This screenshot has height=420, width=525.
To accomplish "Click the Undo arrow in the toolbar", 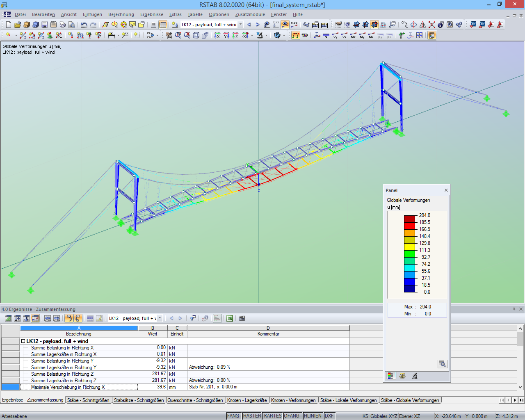I will (84, 25).
